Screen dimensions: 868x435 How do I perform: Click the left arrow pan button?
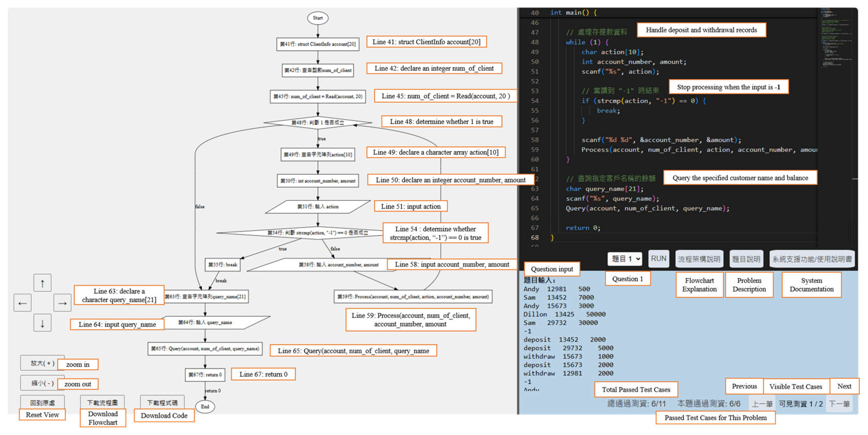[23, 303]
